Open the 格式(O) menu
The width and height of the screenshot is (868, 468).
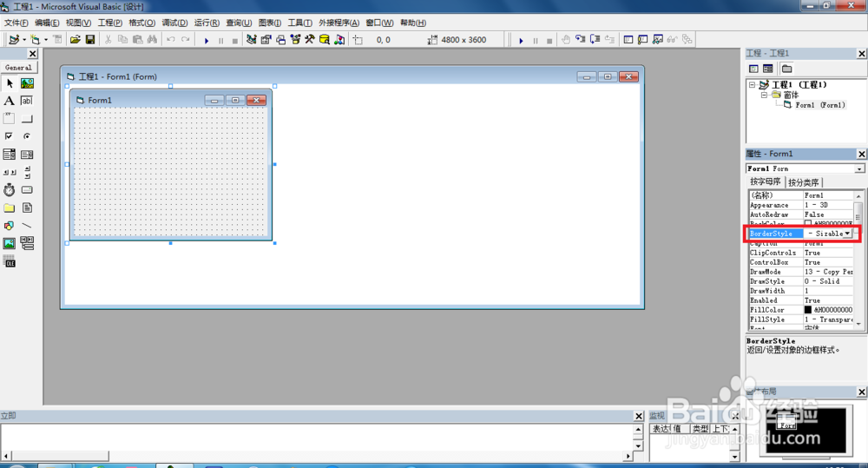(x=142, y=23)
